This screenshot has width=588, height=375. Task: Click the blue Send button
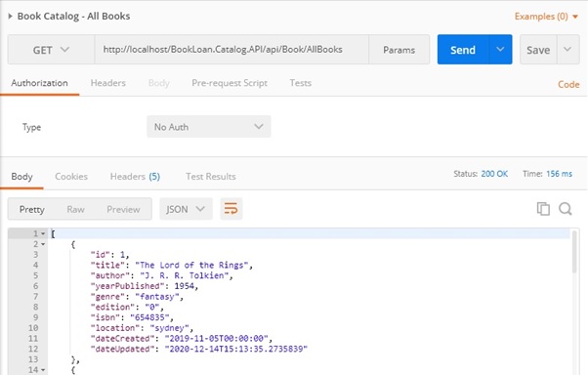point(463,50)
